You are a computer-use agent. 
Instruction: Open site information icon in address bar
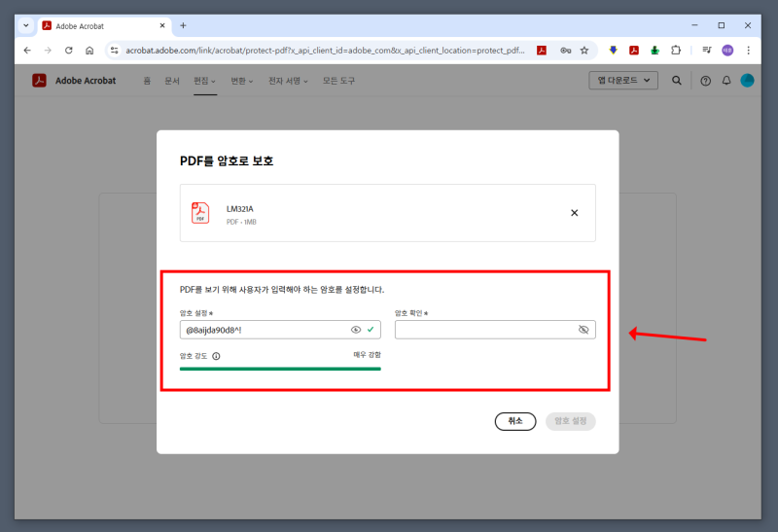[x=115, y=51]
